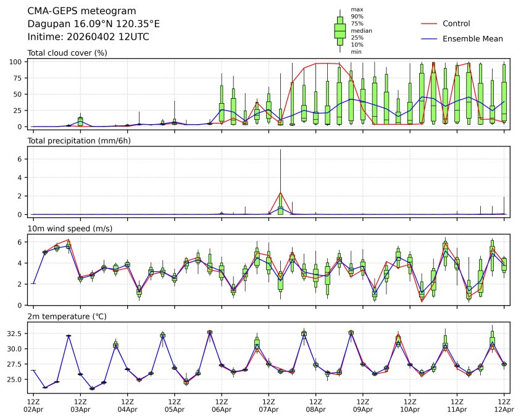The width and height of the screenshot is (521, 420).
Task: Click the Total cloud cover panel title
Action: point(67,53)
